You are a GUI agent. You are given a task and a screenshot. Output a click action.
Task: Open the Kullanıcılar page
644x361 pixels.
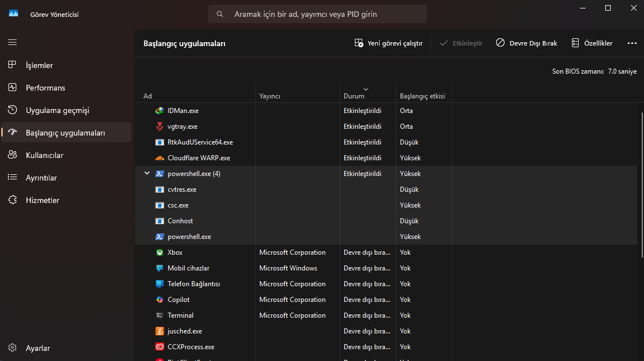click(66, 155)
